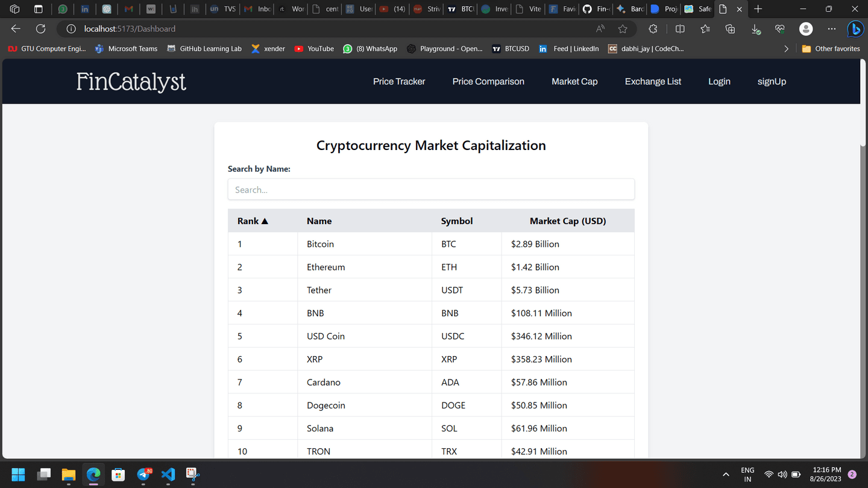This screenshot has width=868, height=488.
Task: Switch to the YouTube (14) tab
Action: 392,9
